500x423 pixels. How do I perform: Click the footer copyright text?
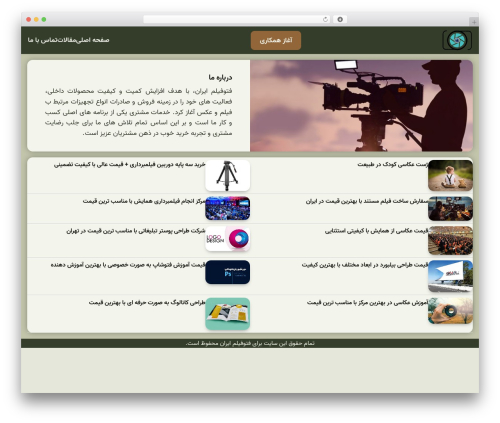coord(250,343)
